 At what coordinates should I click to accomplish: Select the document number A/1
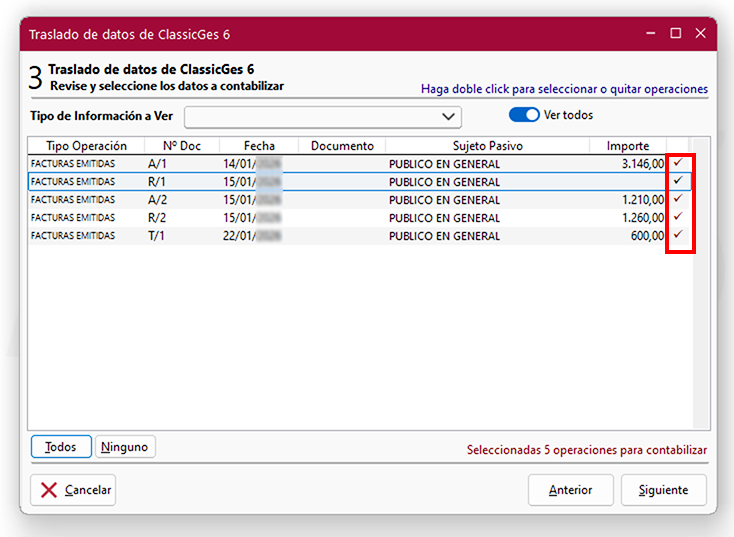(x=157, y=164)
